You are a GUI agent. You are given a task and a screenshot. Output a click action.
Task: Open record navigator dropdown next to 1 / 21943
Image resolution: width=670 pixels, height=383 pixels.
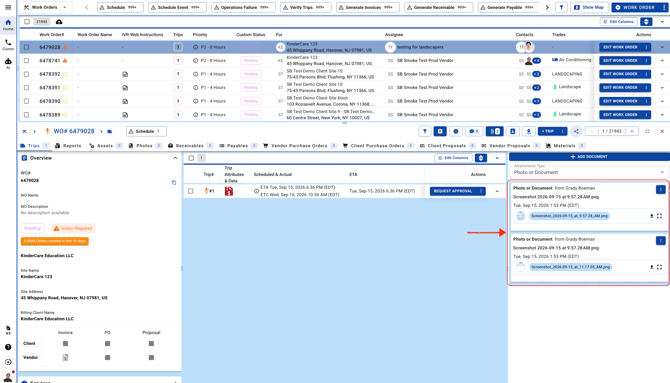point(632,131)
